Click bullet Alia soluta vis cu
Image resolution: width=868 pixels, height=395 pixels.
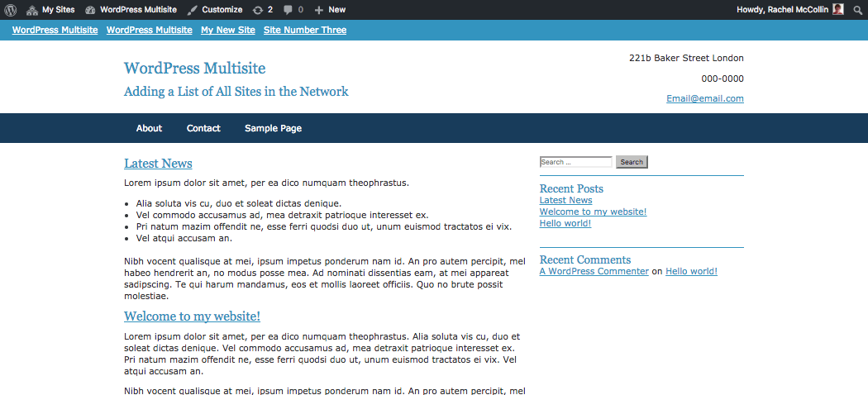click(x=239, y=203)
